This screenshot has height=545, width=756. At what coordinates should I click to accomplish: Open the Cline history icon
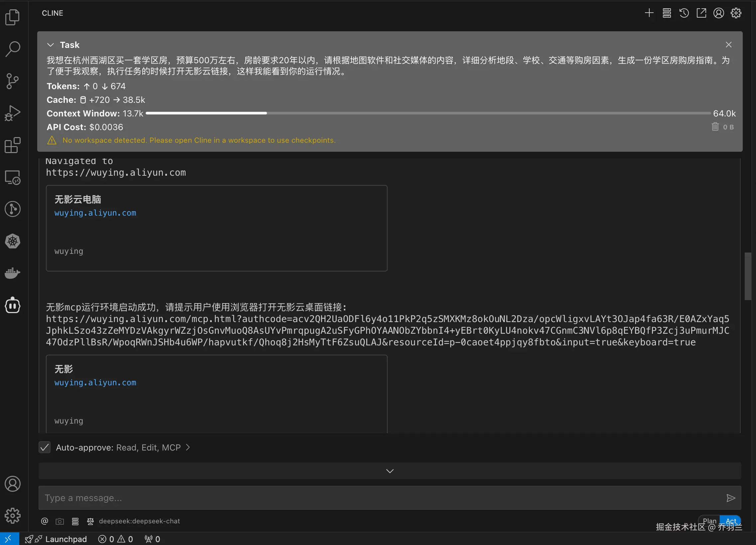click(x=684, y=13)
